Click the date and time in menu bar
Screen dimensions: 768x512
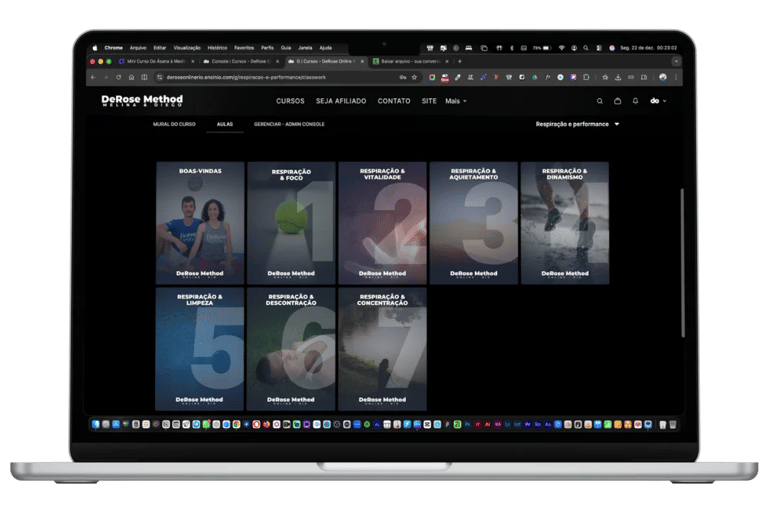tap(648, 48)
